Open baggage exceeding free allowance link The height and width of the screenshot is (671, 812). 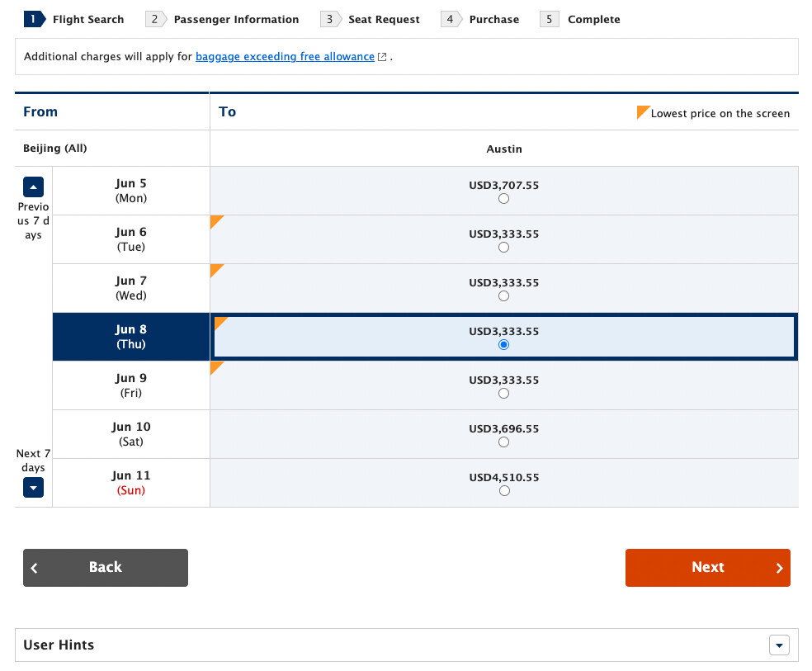285,56
